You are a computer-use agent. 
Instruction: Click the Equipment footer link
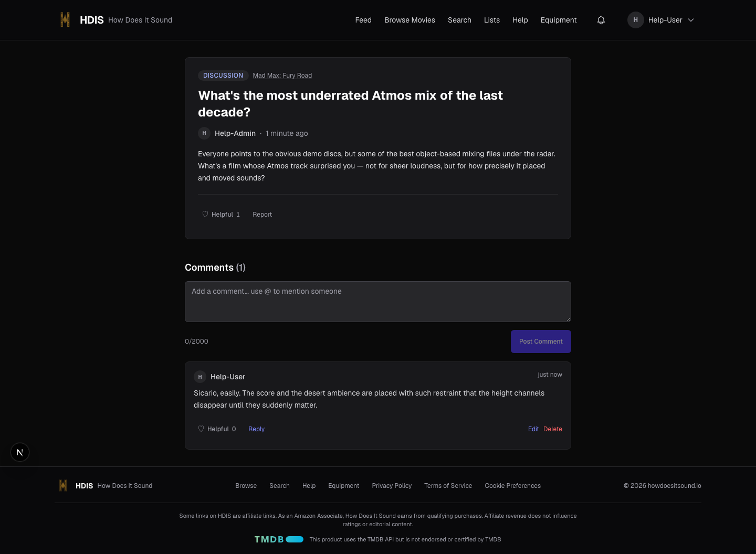click(x=344, y=486)
